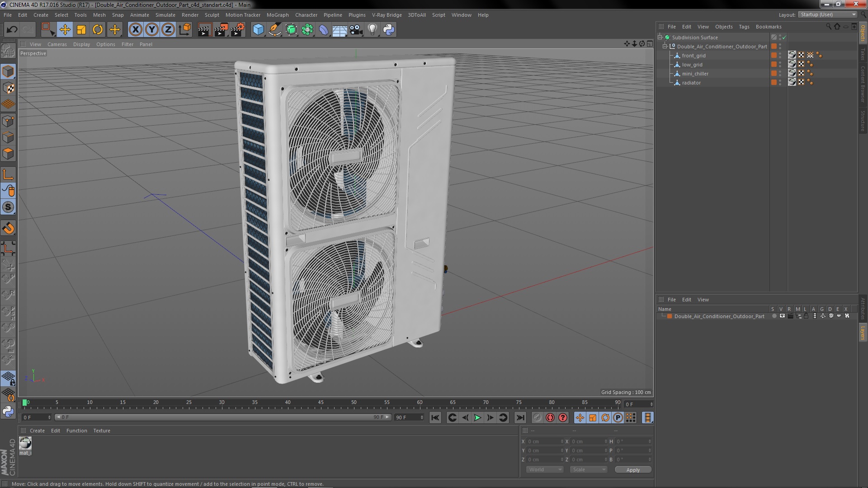Viewport: 868px width, 488px height.
Task: Toggle layer visibility eye in Layers panel
Action: point(782,316)
